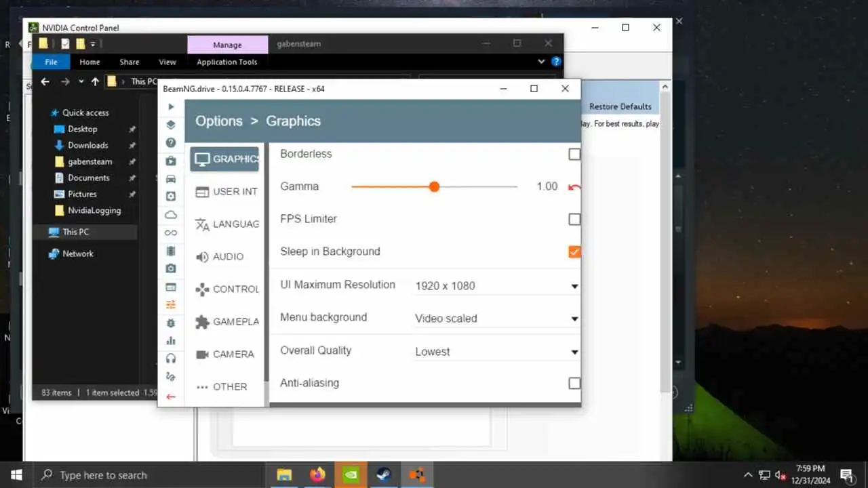Click the red back arrow in BeamNG sidebar
This screenshot has height=488, width=868.
coord(171,396)
